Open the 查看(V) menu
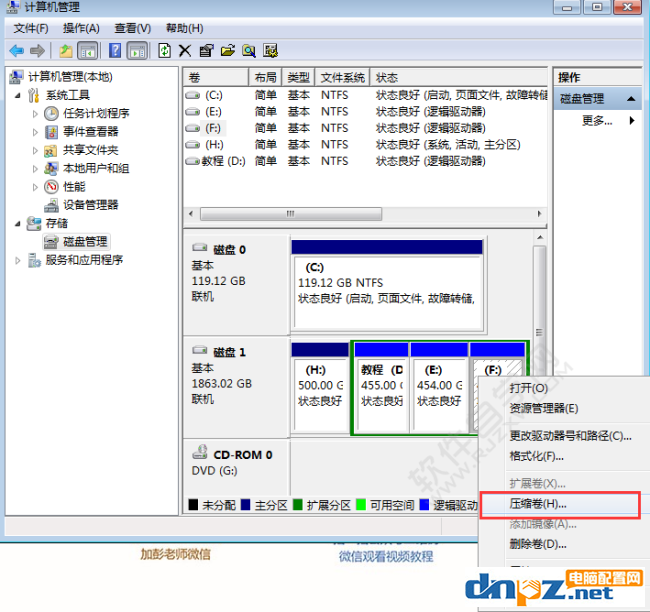Viewport: 650px width, 612px height. pos(132,28)
